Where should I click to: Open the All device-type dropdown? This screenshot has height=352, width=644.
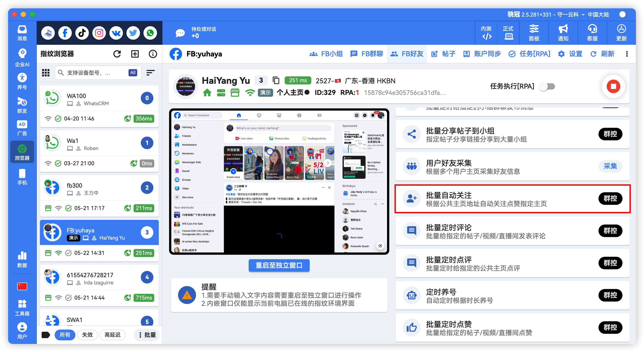pos(133,73)
